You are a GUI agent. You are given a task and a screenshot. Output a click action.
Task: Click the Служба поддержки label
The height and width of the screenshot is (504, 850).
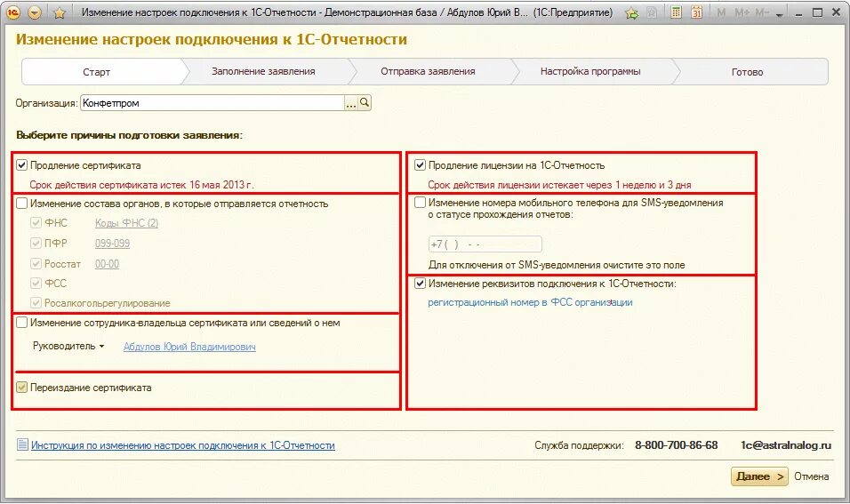(x=579, y=445)
